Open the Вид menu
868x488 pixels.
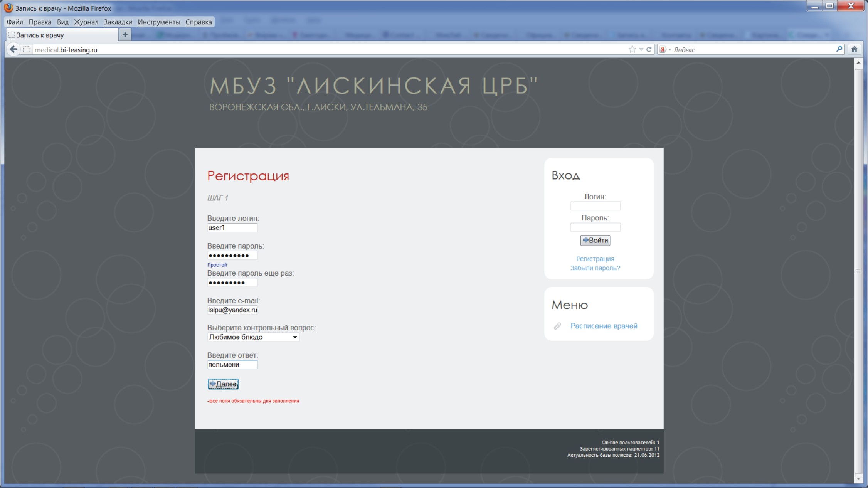pos(62,22)
